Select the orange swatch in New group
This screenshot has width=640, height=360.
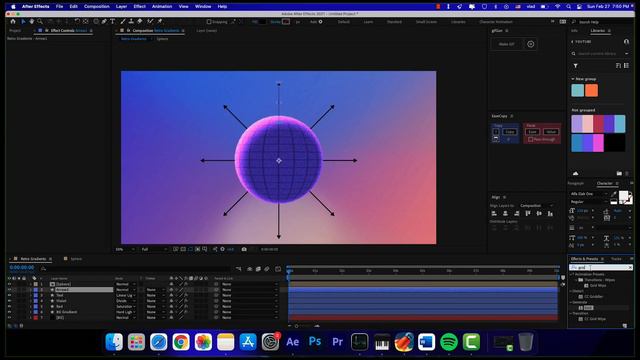591,90
